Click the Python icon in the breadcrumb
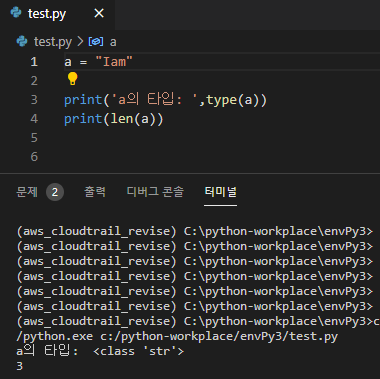Image resolution: width=380 pixels, height=379 pixels. [22, 41]
